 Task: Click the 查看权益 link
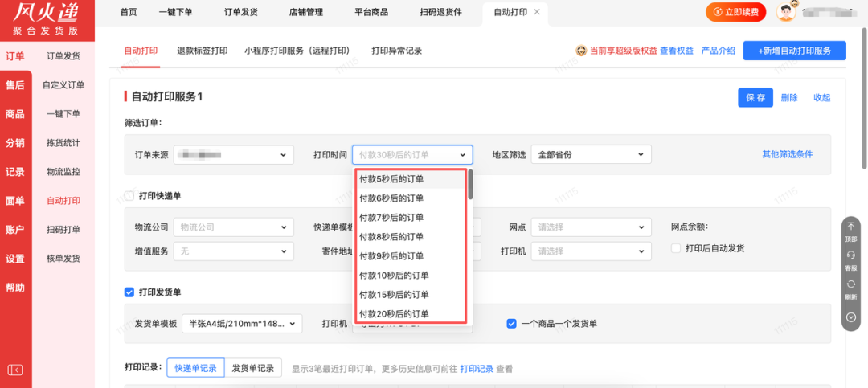(677, 51)
